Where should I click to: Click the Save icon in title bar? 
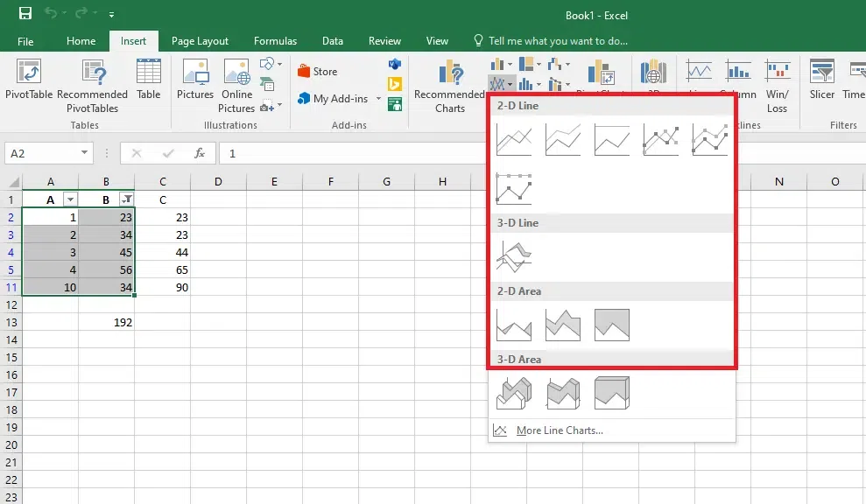click(25, 15)
